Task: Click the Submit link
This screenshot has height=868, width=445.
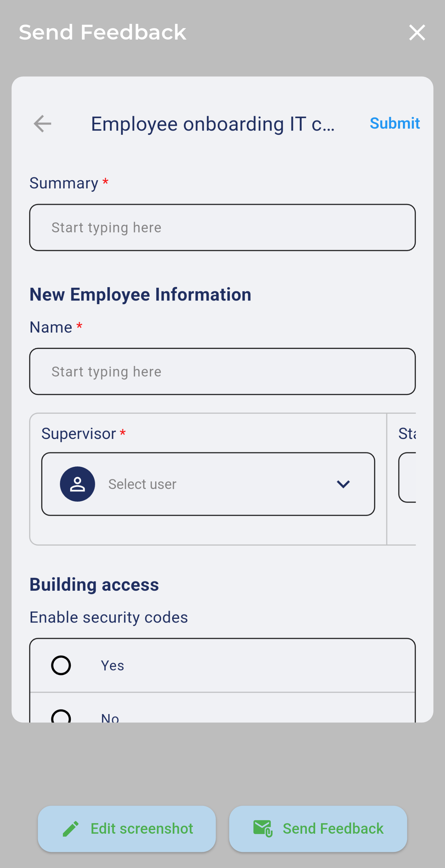Action: pos(394,123)
